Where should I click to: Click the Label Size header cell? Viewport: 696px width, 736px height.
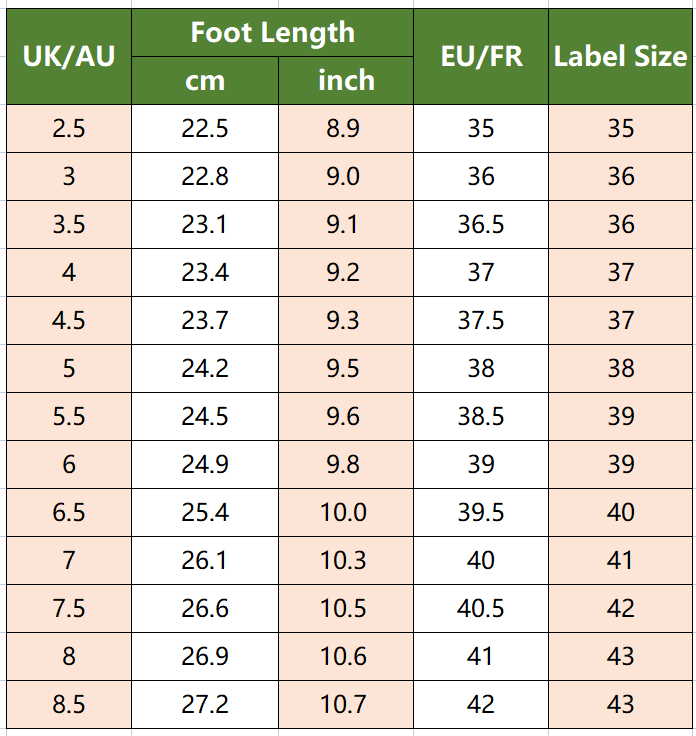click(x=620, y=56)
